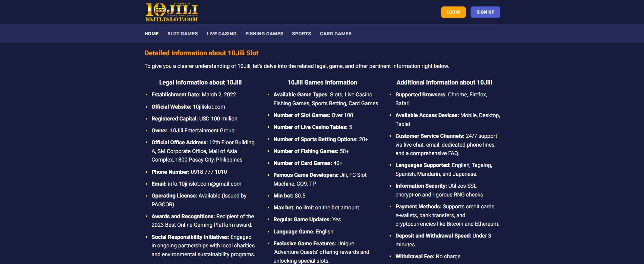Viewport: 644px width, 264px height.
Task: Click the 'Famous Game Developers' entry
Action: (320, 179)
